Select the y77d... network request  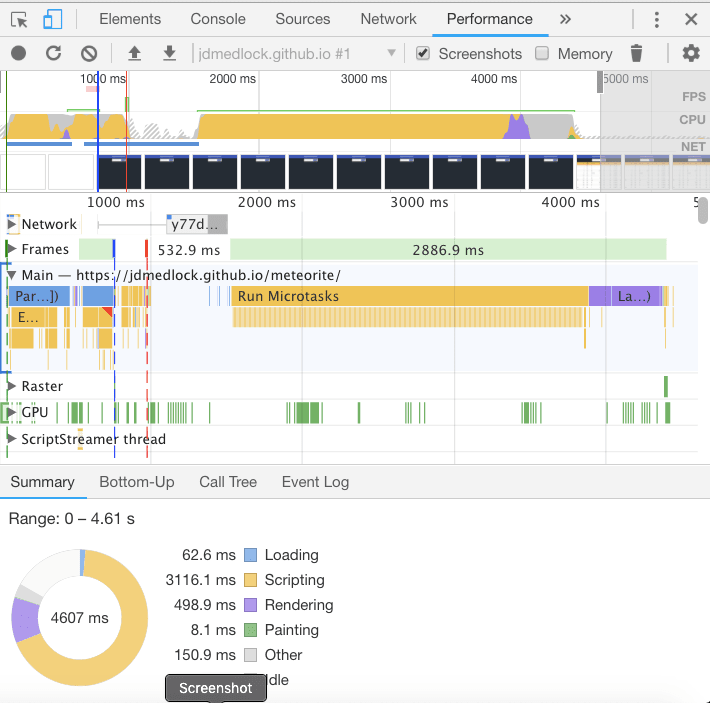point(197,224)
